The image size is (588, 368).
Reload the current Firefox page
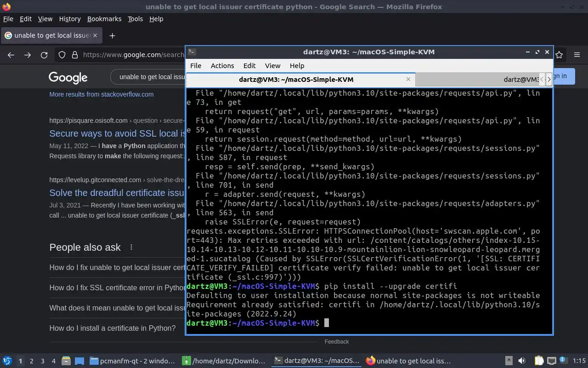(x=44, y=55)
